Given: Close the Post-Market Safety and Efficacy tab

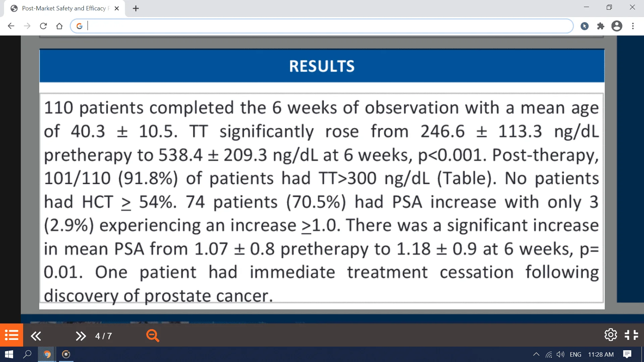Looking at the screenshot, I should pos(117,8).
